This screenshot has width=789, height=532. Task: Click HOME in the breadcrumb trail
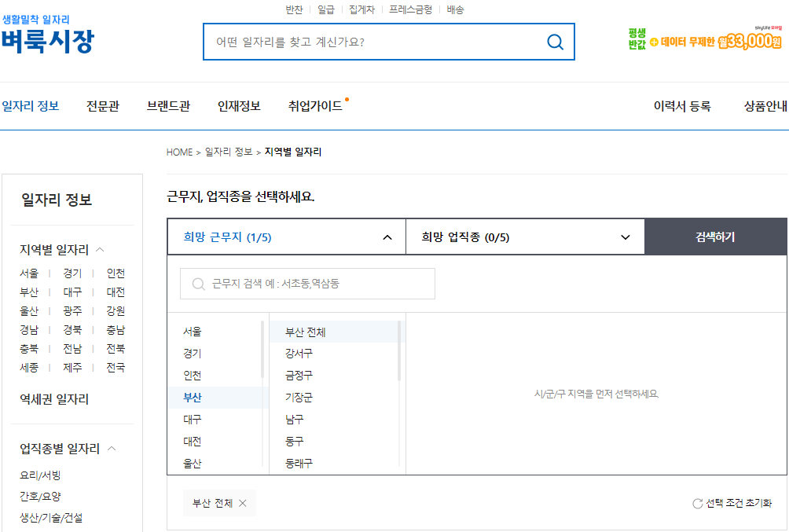[178, 152]
